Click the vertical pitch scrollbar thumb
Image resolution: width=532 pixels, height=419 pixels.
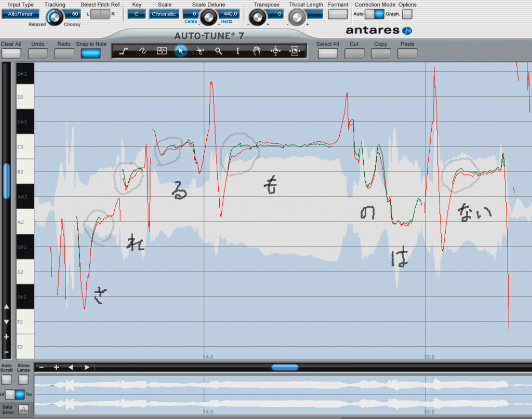6,181
